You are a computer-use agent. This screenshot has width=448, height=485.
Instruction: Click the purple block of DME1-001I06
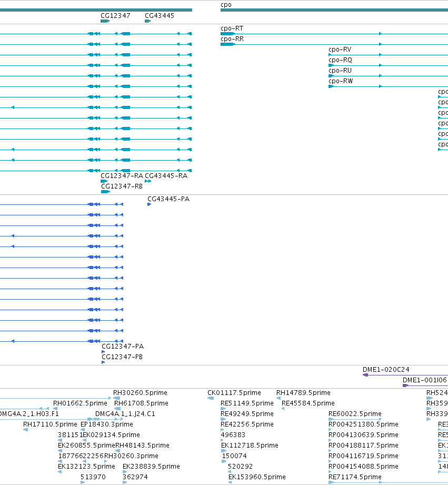[405, 385]
